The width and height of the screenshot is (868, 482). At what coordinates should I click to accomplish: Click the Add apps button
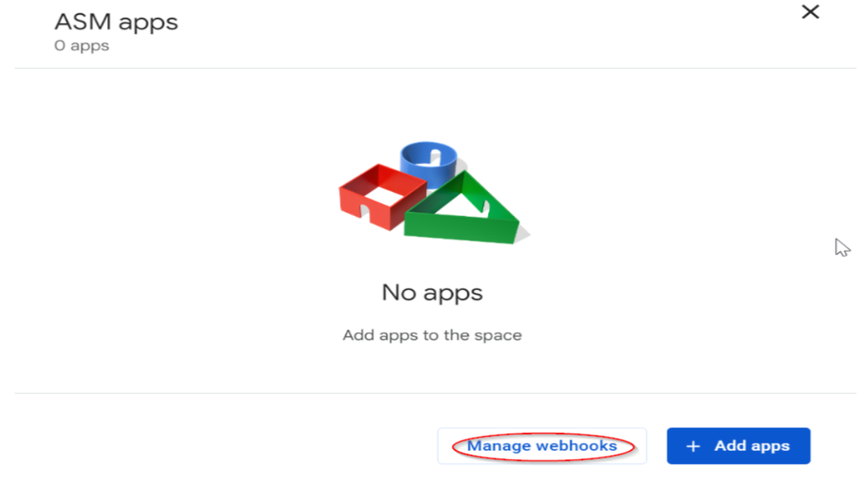739,446
